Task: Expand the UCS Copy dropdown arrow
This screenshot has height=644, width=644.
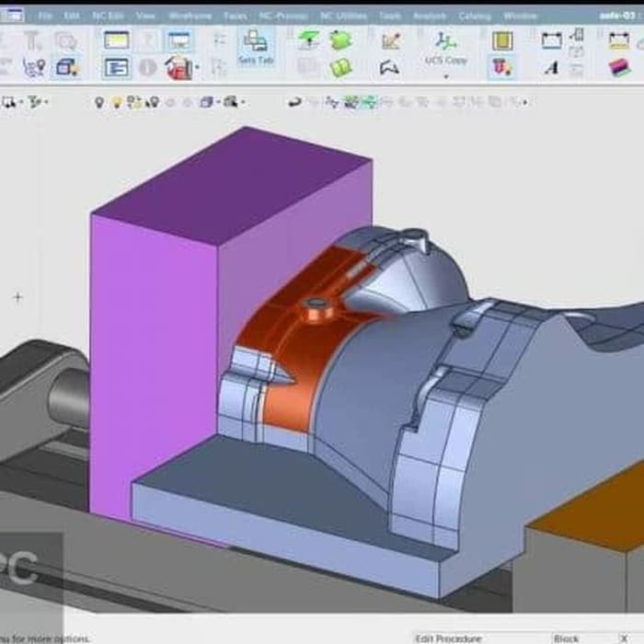Action: pyautogui.click(x=446, y=75)
